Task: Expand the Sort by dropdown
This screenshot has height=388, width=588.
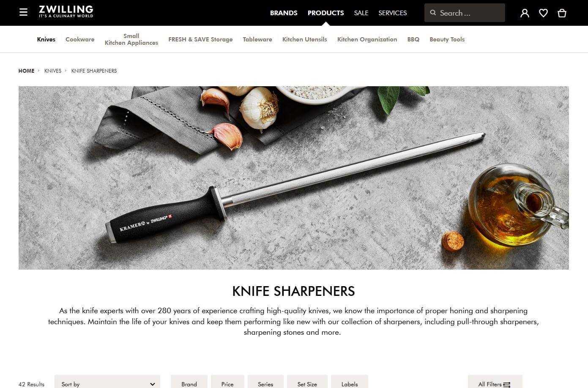Action: point(107,382)
